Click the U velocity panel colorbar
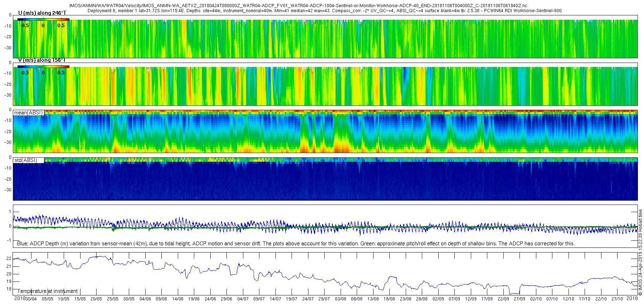Screen dimensions: 644x304 (x=43, y=19)
